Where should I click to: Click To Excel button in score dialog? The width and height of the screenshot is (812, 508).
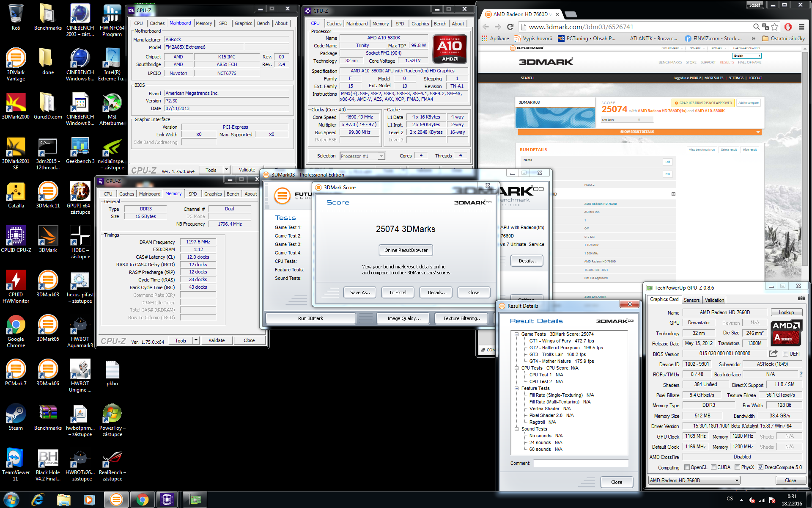(x=398, y=293)
